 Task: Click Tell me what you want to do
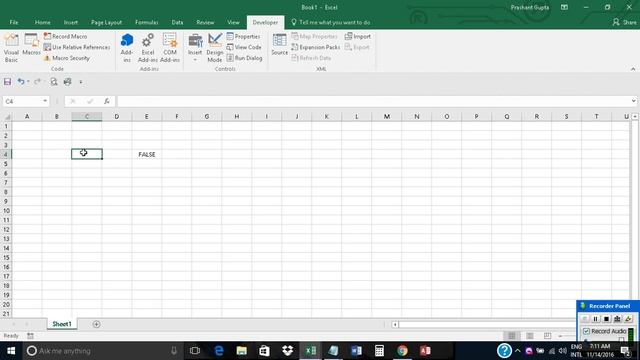331,22
